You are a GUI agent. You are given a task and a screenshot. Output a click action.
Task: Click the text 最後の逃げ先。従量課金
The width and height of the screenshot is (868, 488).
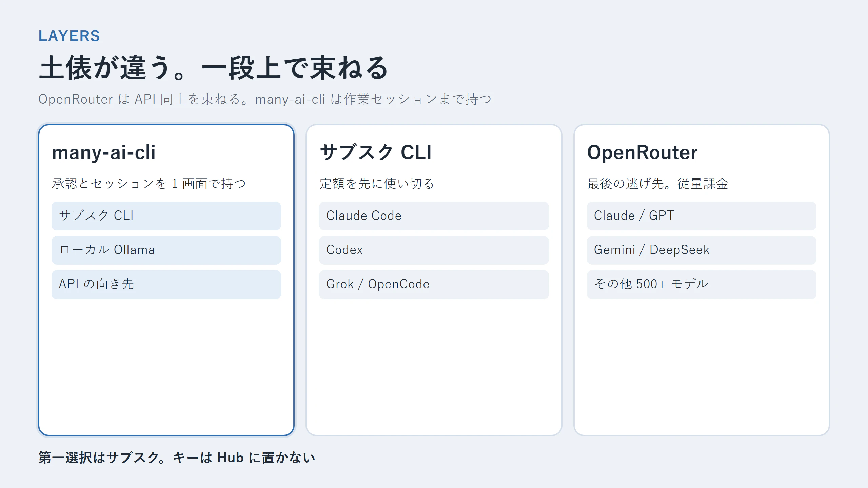click(658, 184)
